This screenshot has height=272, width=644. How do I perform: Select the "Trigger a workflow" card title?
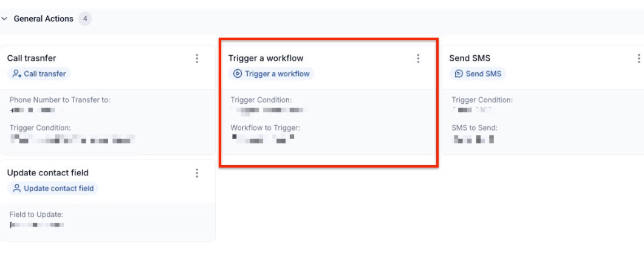(x=265, y=58)
